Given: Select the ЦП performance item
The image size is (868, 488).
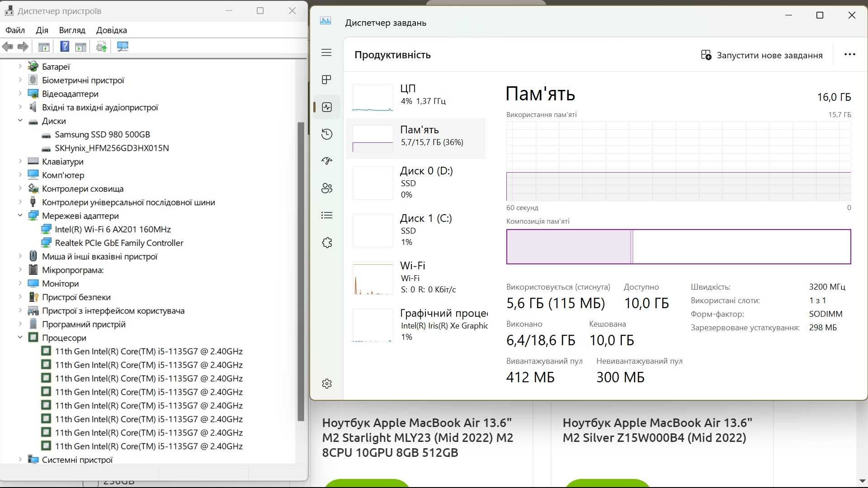Looking at the screenshot, I should point(416,97).
